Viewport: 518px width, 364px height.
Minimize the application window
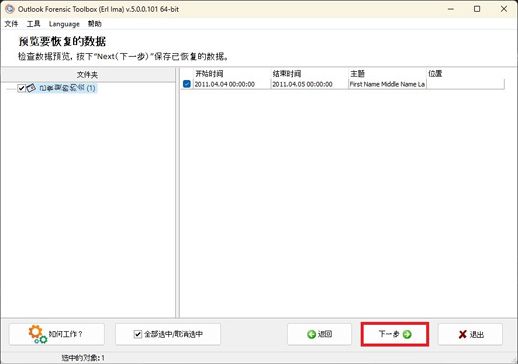(x=451, y=9)
